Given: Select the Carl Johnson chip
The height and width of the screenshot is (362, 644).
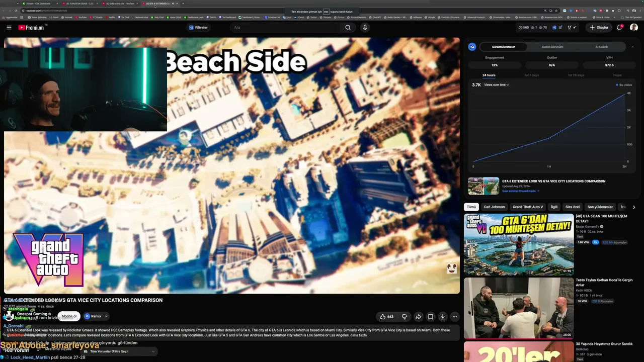Looking at the screenshot, I should tap(494, 207).
